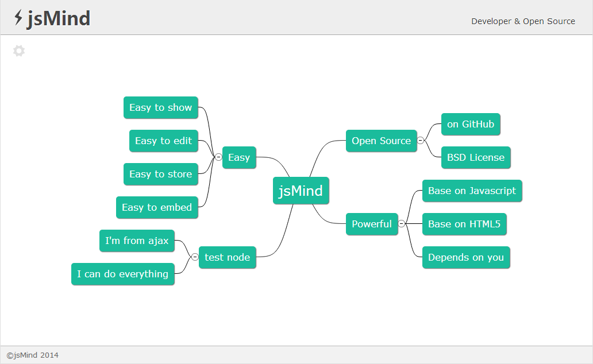Collapse the Open Source branch

[421, 141]
